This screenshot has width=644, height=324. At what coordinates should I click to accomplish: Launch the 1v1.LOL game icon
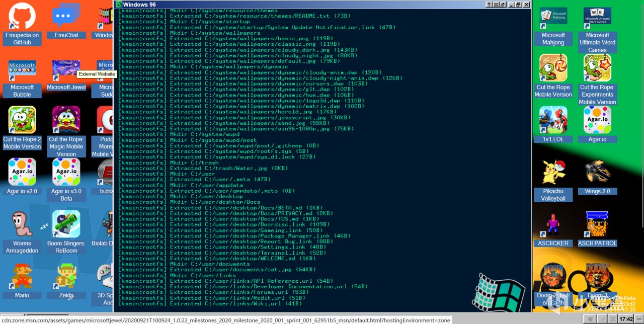(553, 124)
